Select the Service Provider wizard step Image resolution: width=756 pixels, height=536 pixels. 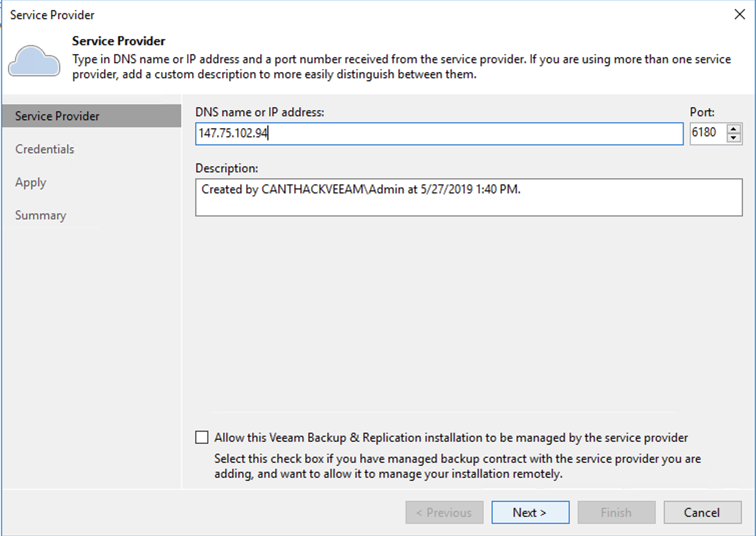tap(92, 116)
